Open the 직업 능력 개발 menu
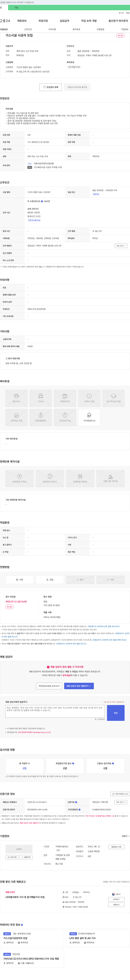The height and width of the screenshot is (980, 130). tap(89, 21)
